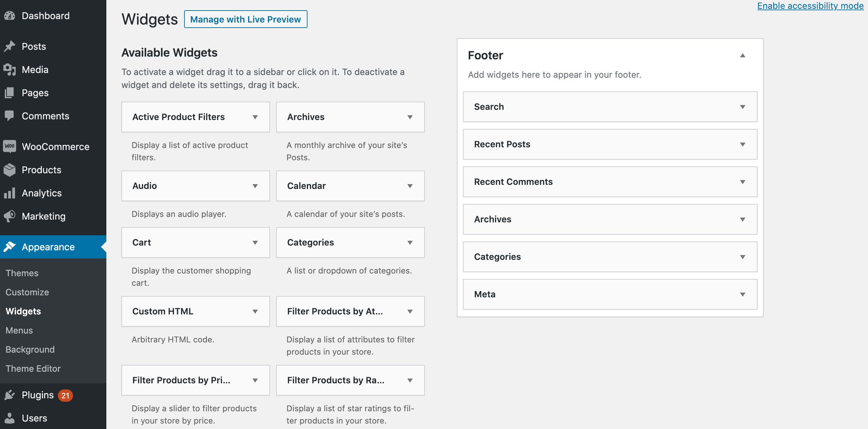868x429 pixels.
Task: Click the Media library icon
Action: (x=10, y=70)
